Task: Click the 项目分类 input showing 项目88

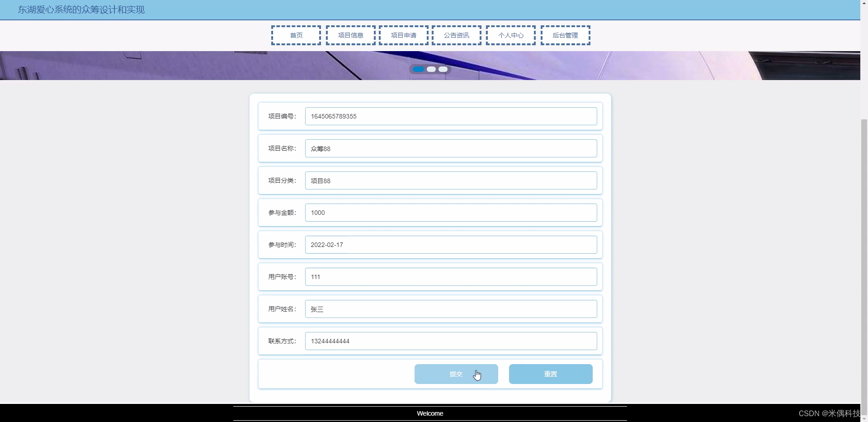Action: tap(451, 180)
